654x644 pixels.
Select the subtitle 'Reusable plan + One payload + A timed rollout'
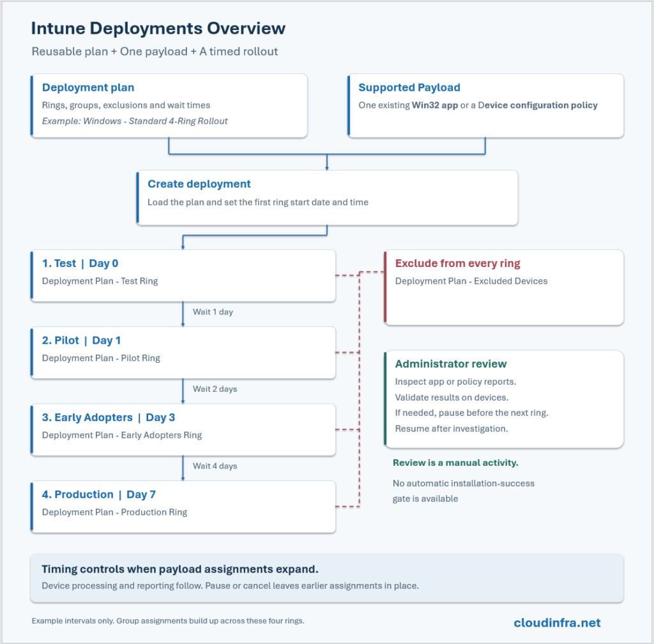point(155,51)
